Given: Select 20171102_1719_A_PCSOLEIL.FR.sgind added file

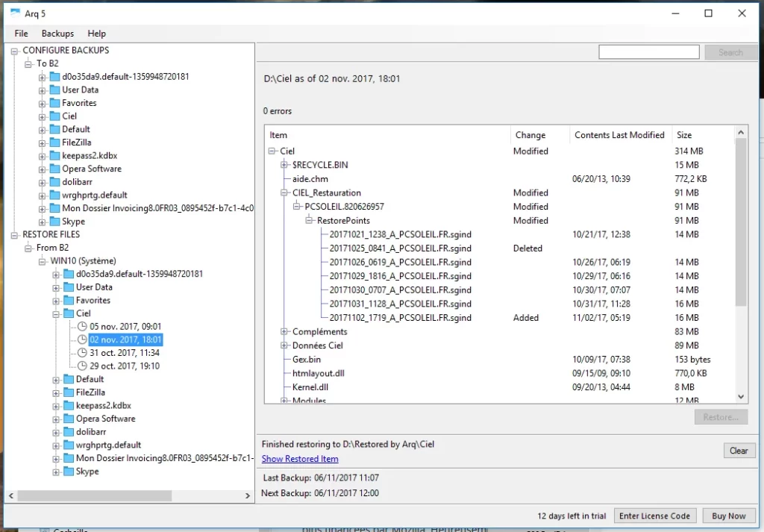Looking at the screenshot, I should [x=400, y=318].
